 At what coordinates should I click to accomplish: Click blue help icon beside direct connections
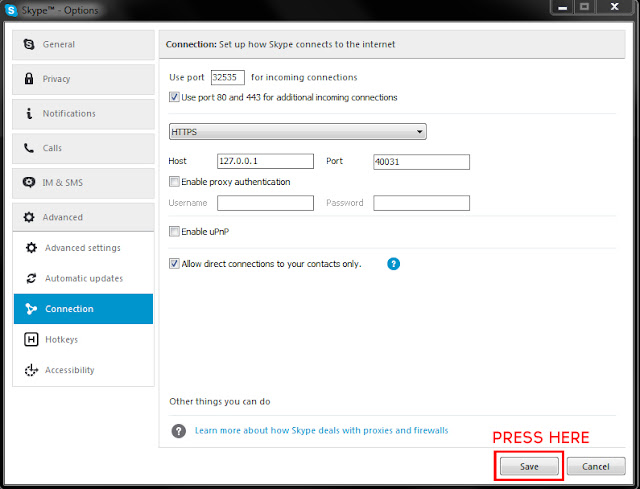393,264
